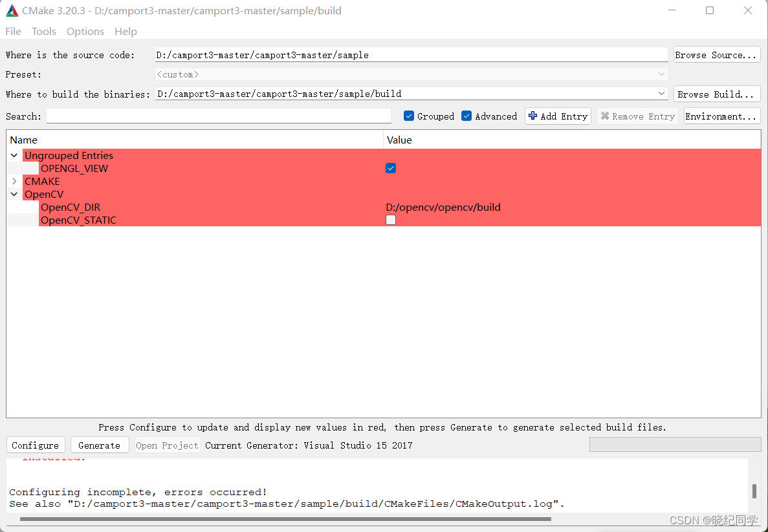Click the CMAKE group label
The image size is (768, 532).
(x=42, y=182)
